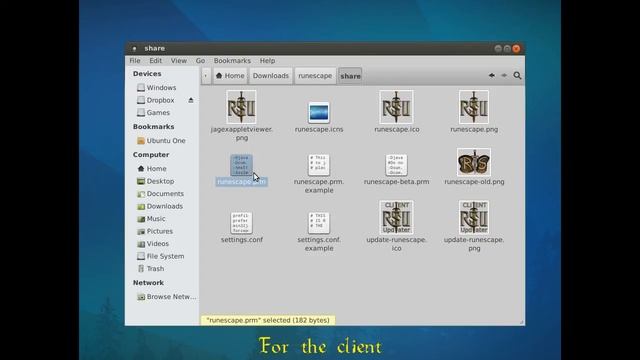
Task: Open Trash in the sidebar
Action: pos(151,269)
